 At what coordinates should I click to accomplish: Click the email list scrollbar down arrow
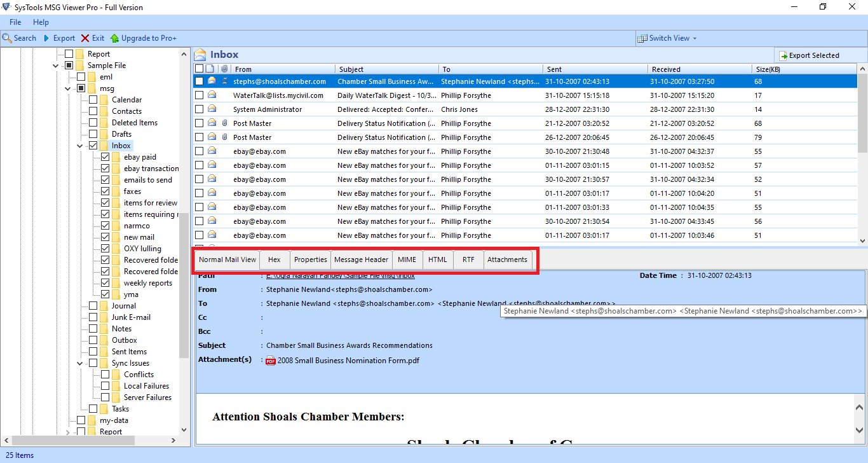(862, 240)
